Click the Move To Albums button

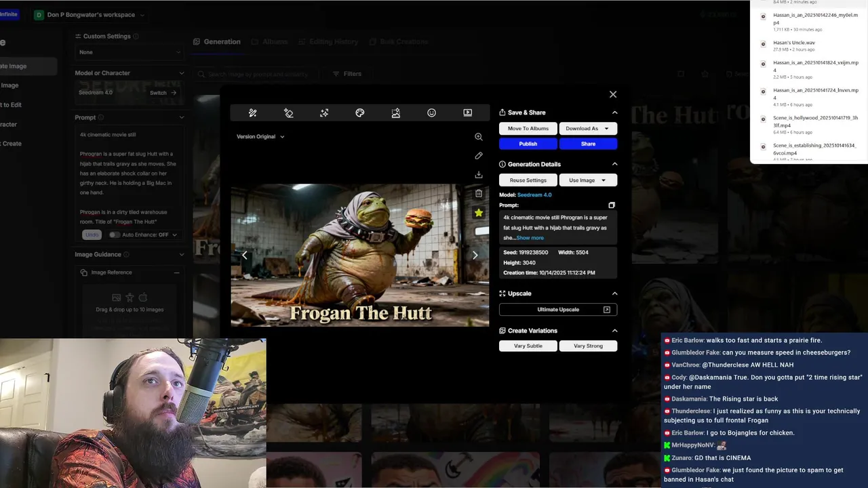pyautogui.click(x=528, y=129)
